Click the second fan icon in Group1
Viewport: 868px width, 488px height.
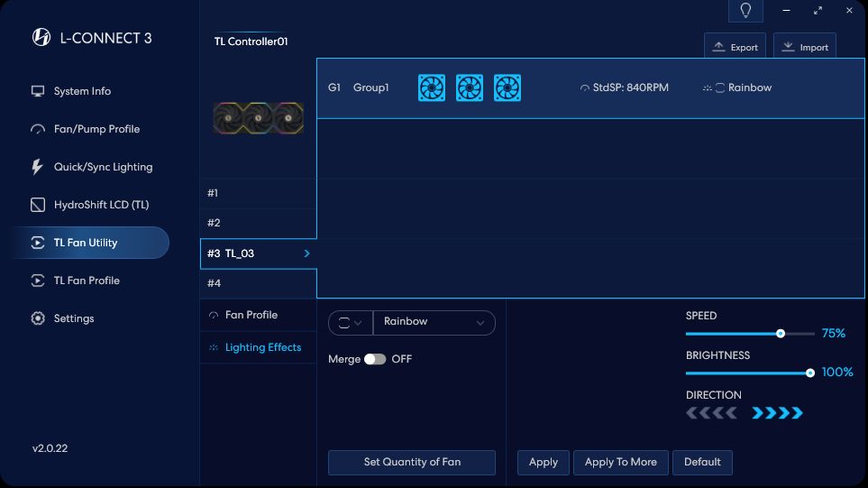470,87
